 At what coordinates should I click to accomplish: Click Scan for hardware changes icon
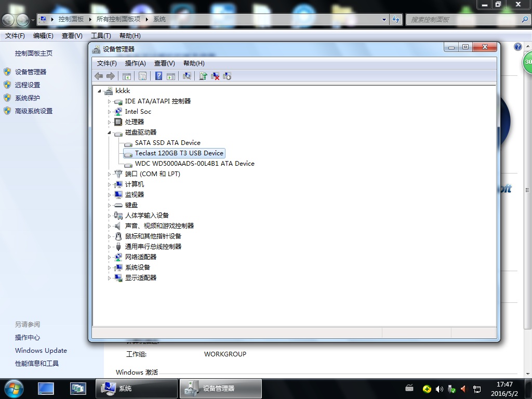click(187, 76)
